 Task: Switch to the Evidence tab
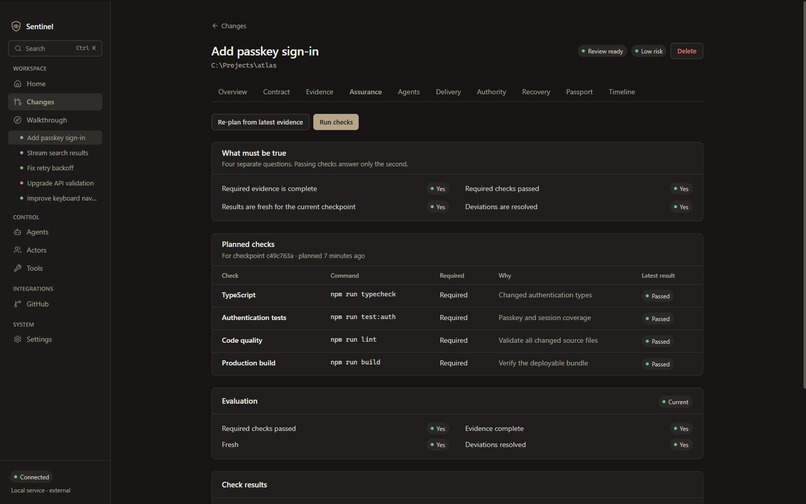coord(319,92)
